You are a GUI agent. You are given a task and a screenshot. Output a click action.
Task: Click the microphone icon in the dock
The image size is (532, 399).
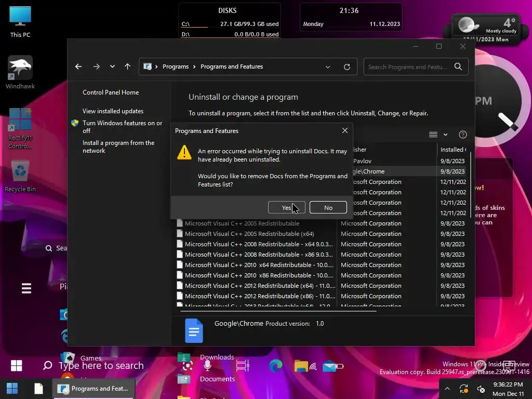(x=208, y=366)
